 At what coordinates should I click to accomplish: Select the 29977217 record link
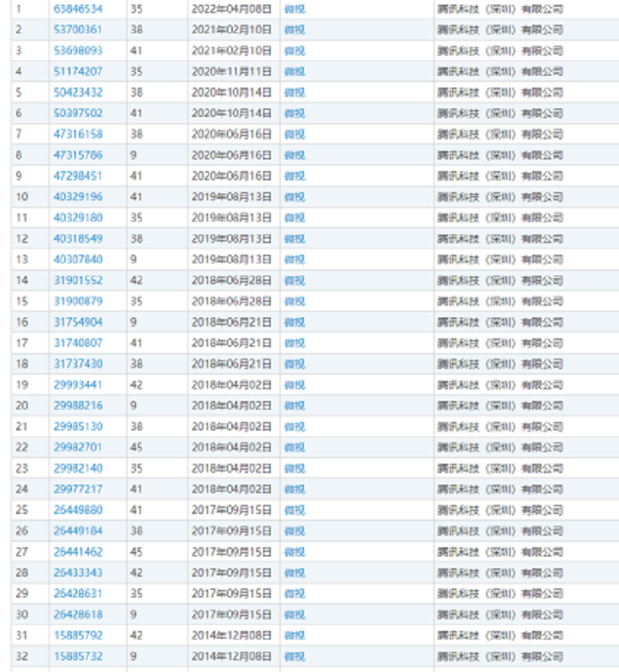[77, 489]
